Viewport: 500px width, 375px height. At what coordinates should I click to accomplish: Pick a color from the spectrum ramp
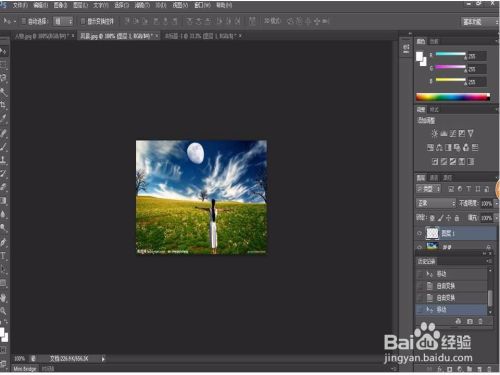pyautogui.click(x=453, y=97)
